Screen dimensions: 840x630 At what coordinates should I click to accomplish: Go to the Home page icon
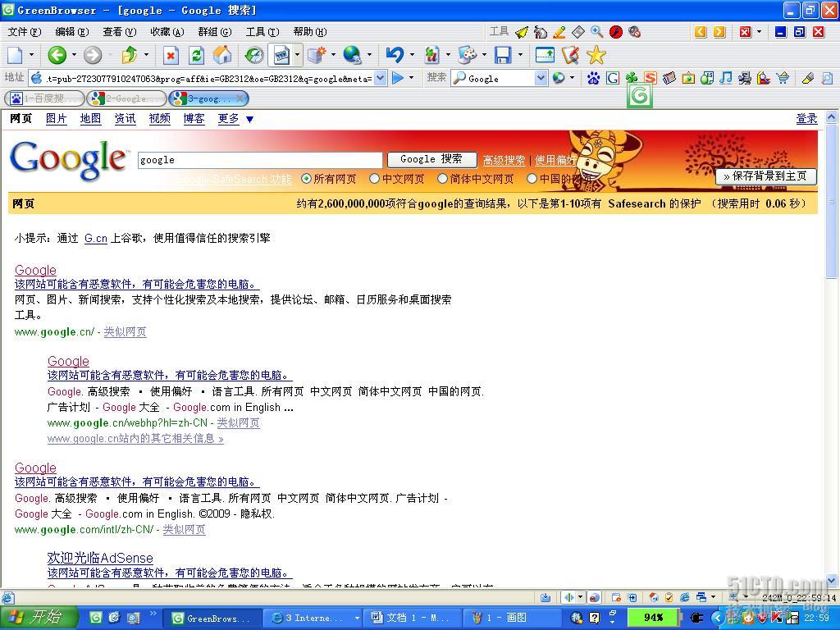222,55
